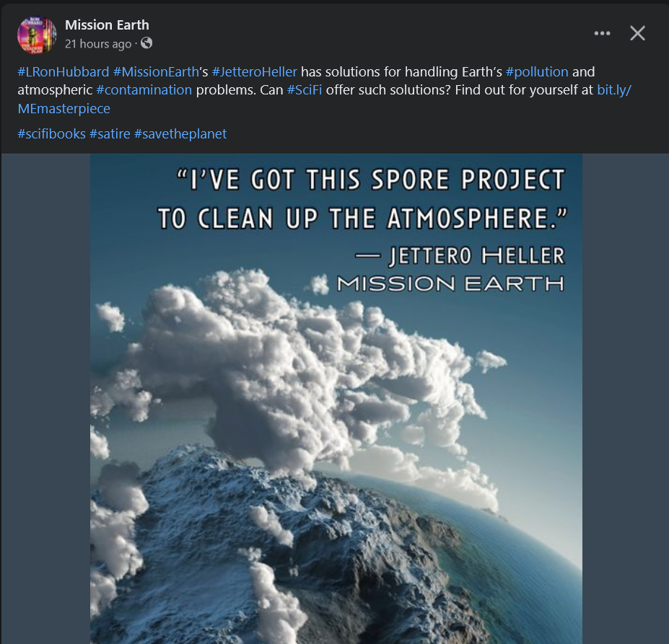Click the #satire hashtag
Viewport: 669px width, 644px height.
[110, 133]
